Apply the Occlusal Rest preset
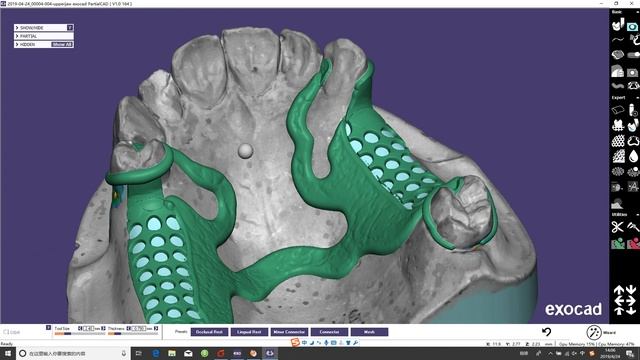This screenshot has height=360, width=640. 209,332
